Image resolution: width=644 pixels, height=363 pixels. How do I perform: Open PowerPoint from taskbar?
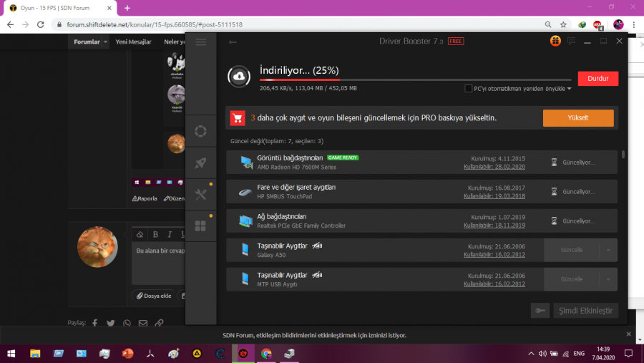(x=127, y=354)
